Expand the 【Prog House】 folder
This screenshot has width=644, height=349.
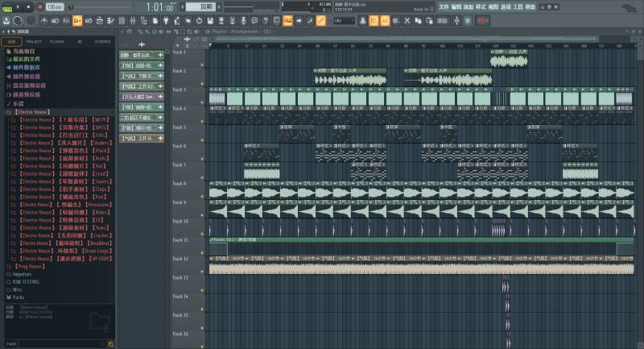(x=29, y=266)
